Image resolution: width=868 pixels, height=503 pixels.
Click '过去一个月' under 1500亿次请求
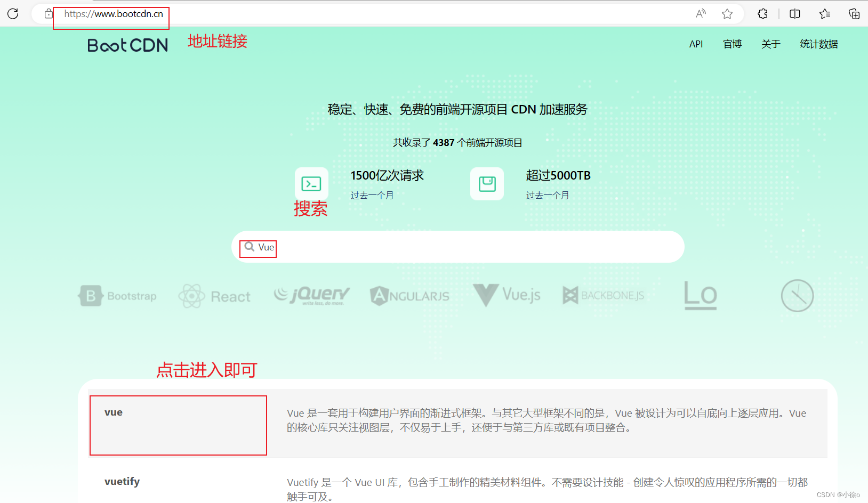372,196
